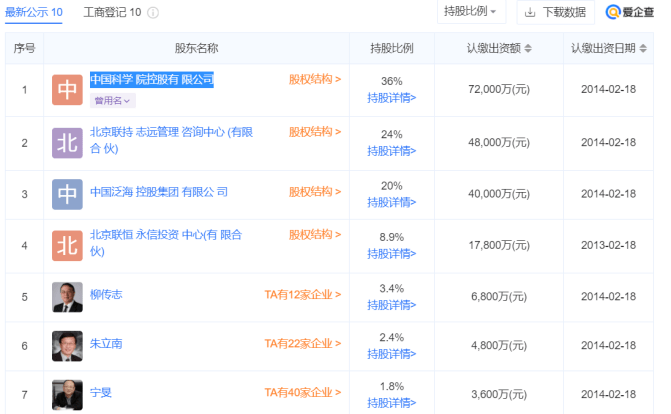The width and height of the screenshot is (671, 414).
Task: Click the 40,000万(元) amount cell
Action: (x=499, y=194)
